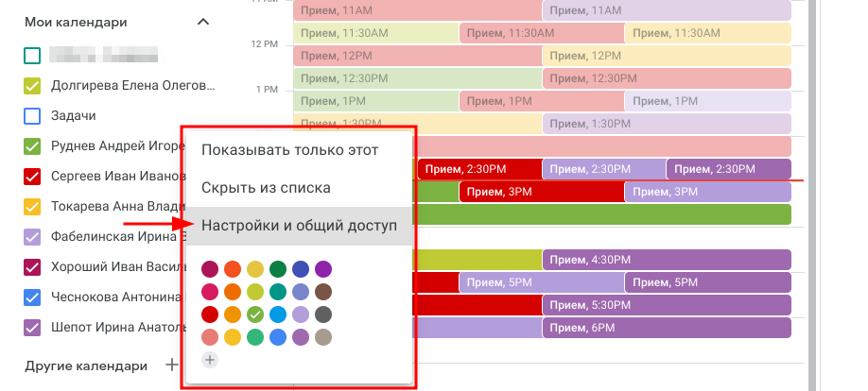Click the Другие календари heading
The width and height of the screenshot is (868, 391).
(86, 365)
